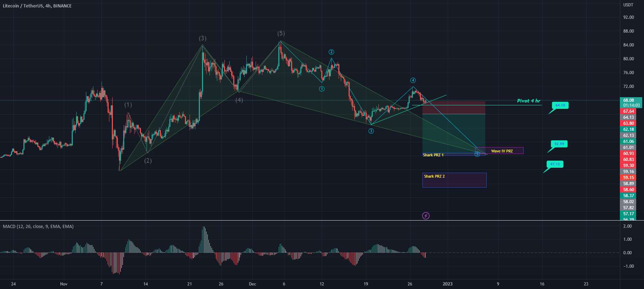The image size is (644, 289).
Task: Click the 63.80 price axis label
Action: click(628, 123)
